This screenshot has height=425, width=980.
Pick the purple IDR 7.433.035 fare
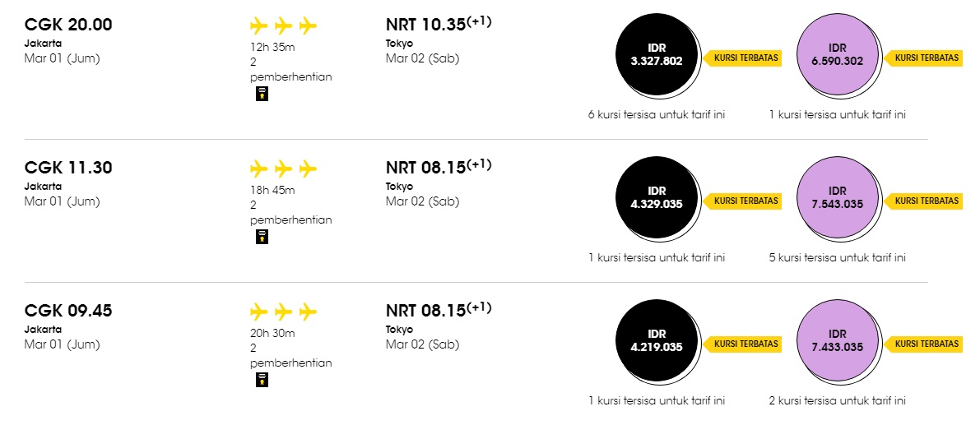[x=838, y=341]
